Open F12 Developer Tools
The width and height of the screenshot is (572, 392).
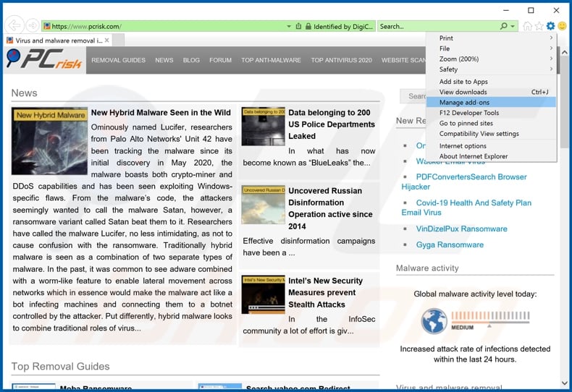[491, 113]
